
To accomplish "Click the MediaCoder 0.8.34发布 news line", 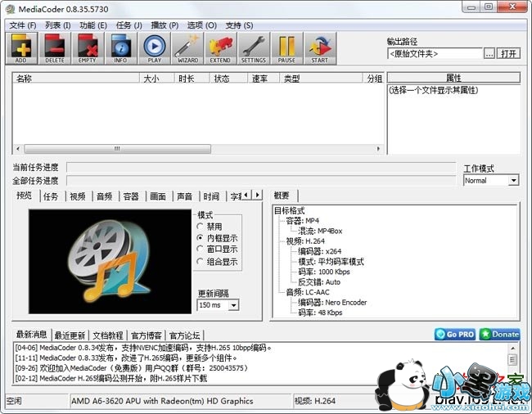I will 143,348.
